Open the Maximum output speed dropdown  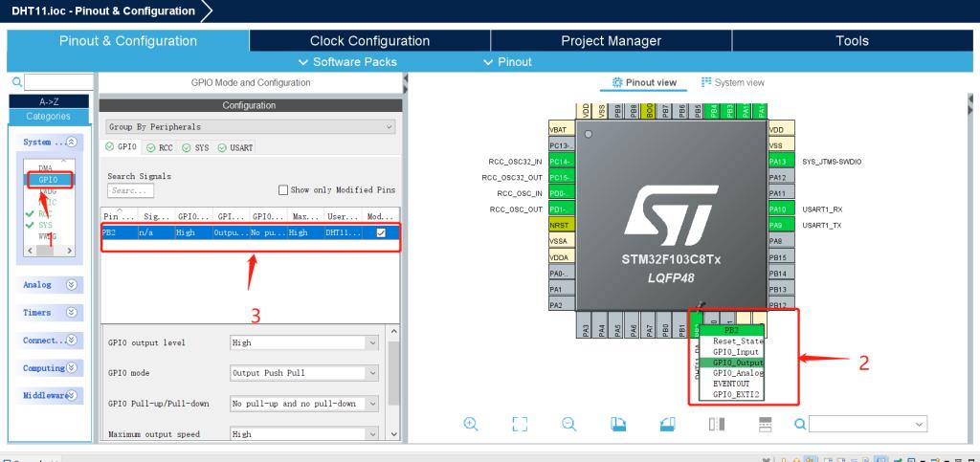[304, 434]
